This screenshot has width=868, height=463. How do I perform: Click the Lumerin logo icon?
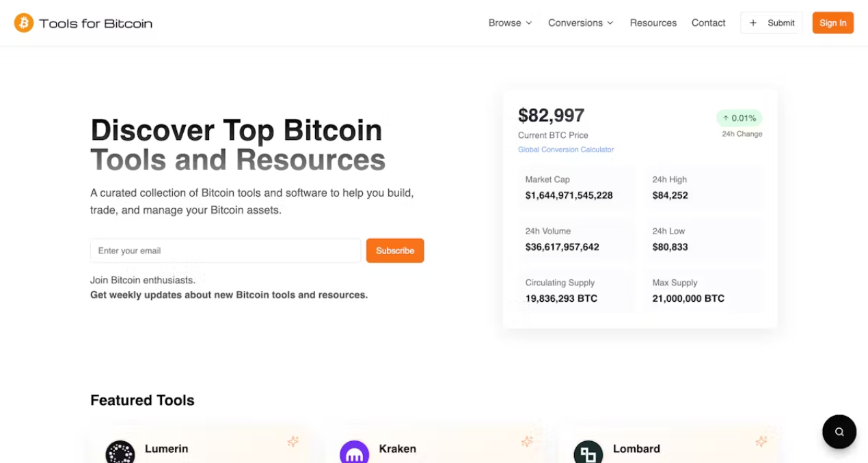click(120, 452)
